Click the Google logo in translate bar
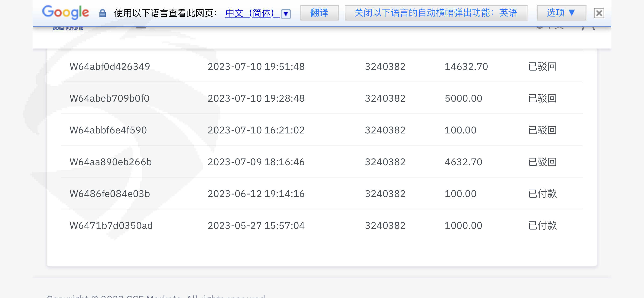 66,12
